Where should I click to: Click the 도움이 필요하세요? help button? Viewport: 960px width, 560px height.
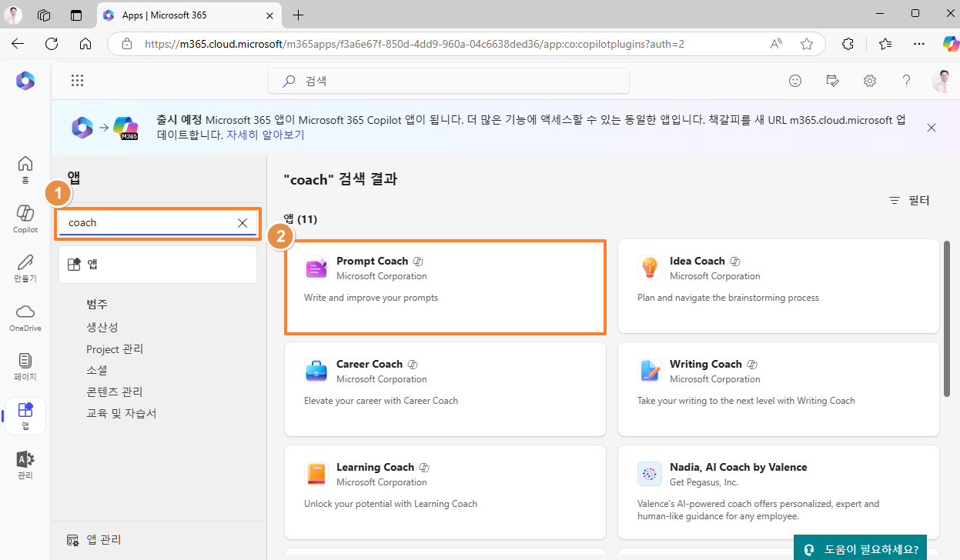pos(861,548)
